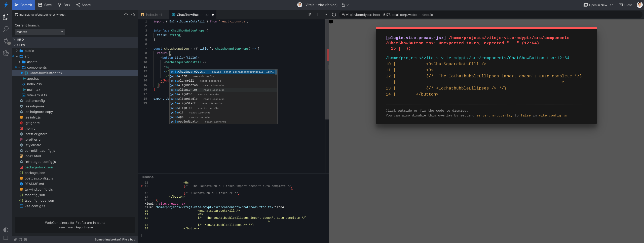Toggle the bottom panel icon in the sidebar
This screenshot has width=644, height=243.
click(6, 238)
